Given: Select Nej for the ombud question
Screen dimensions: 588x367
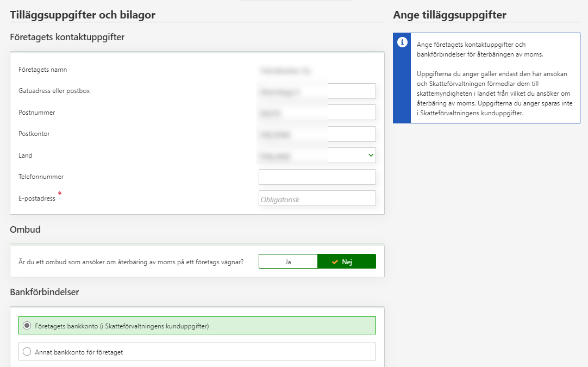Looking at the screenshot, I should pos(346,262).
